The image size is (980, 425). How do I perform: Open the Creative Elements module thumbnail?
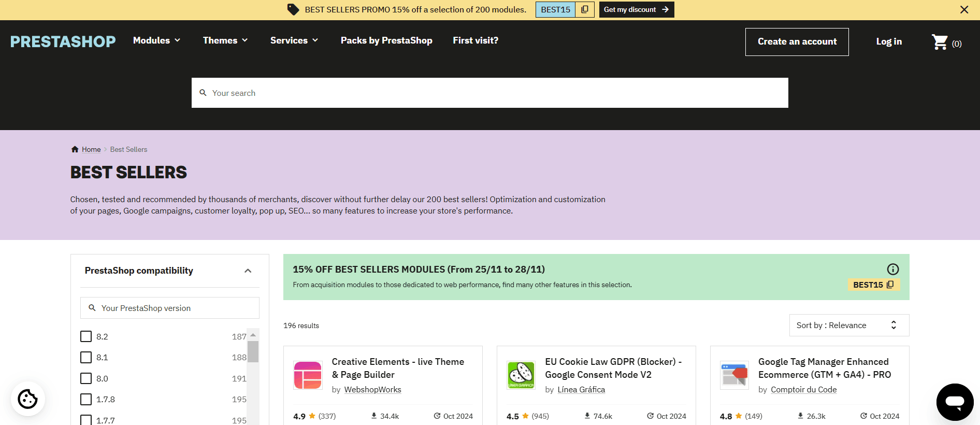308,375
